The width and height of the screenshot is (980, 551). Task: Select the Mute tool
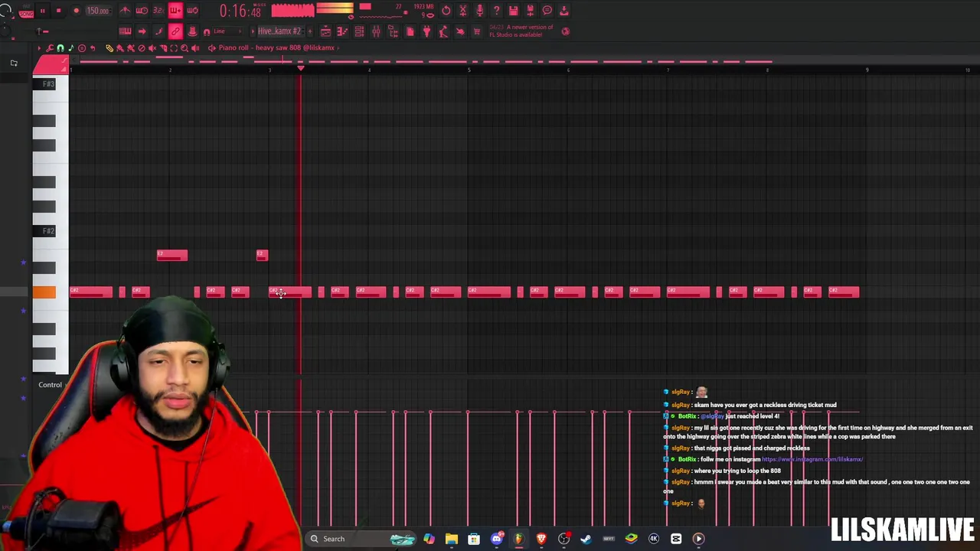[x=152, y=47]
